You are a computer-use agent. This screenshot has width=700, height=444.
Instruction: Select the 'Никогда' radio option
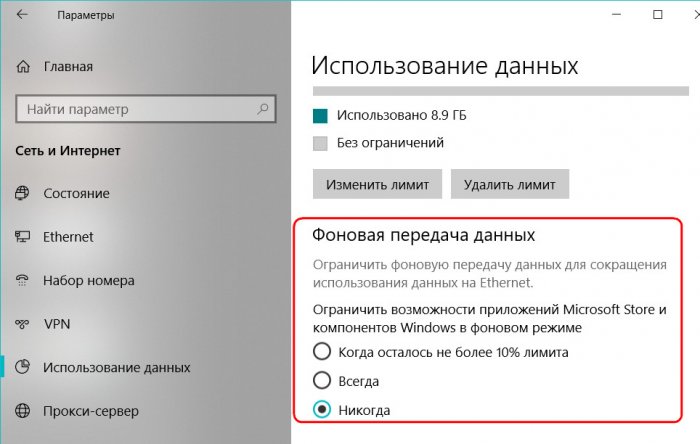coord(322,411)
